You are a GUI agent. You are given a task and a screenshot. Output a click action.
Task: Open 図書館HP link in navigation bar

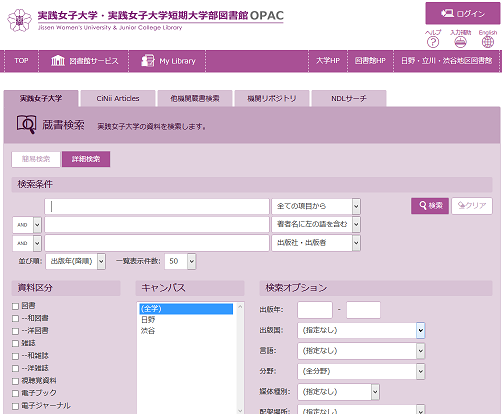(x=370, y=61)
